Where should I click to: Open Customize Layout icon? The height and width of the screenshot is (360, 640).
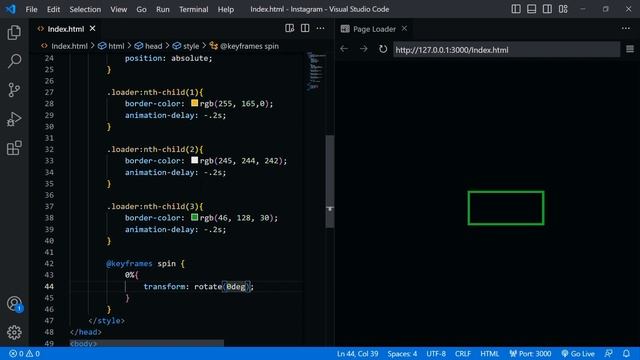tap(563, 9)
